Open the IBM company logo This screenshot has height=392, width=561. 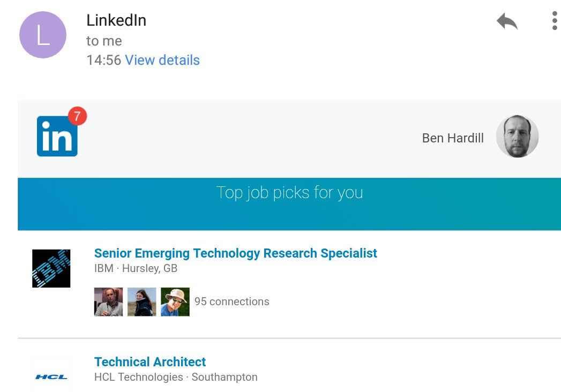point(51,268)
